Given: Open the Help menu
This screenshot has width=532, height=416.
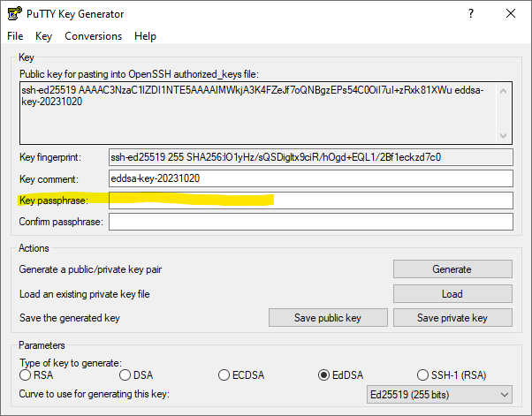Looking at the screenshot, I should 145,36.
